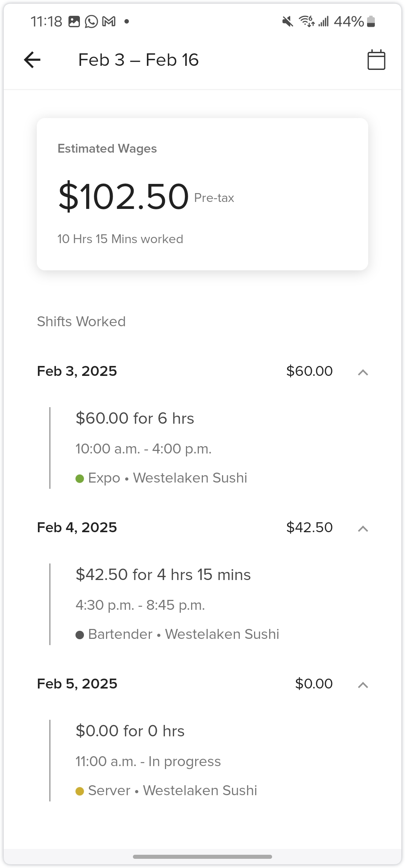Tap the Estimated Wages card

coord(202,194)
